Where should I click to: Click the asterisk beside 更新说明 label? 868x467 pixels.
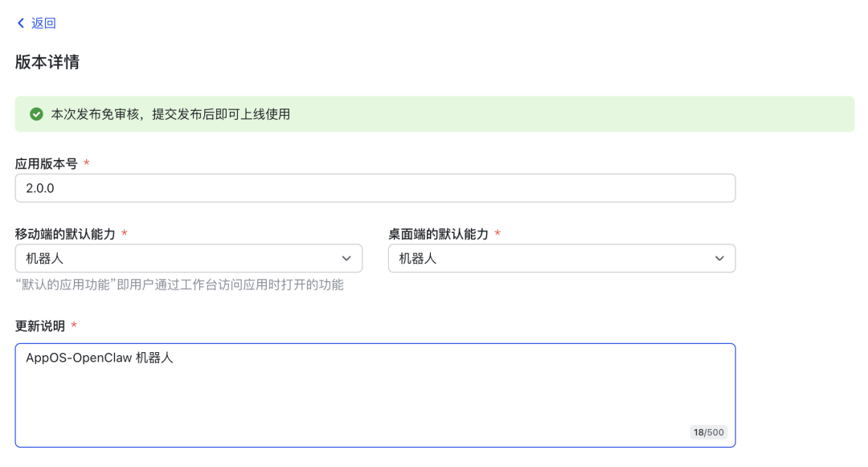75,325
